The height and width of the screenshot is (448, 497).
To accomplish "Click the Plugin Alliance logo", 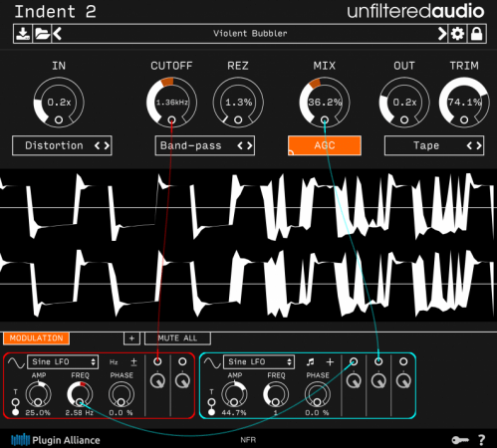I will (56, 440).
